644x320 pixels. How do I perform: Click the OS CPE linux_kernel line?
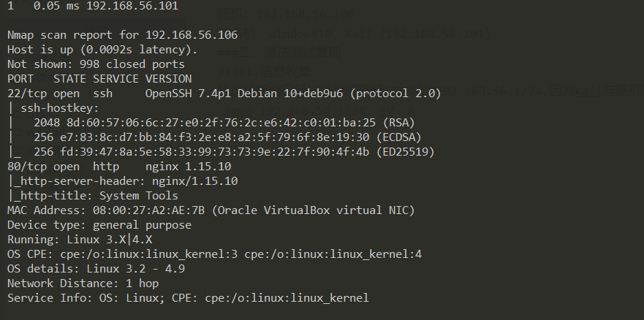[x=214, y=254]
